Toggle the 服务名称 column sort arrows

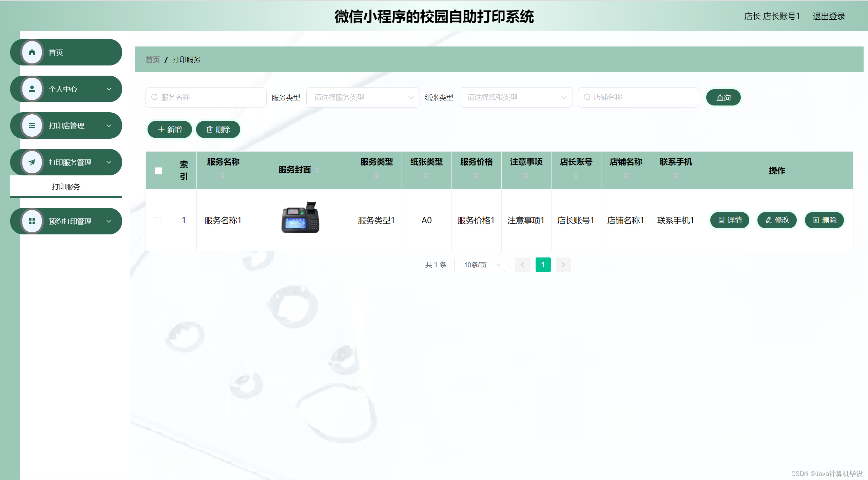(x=223, y=175)
